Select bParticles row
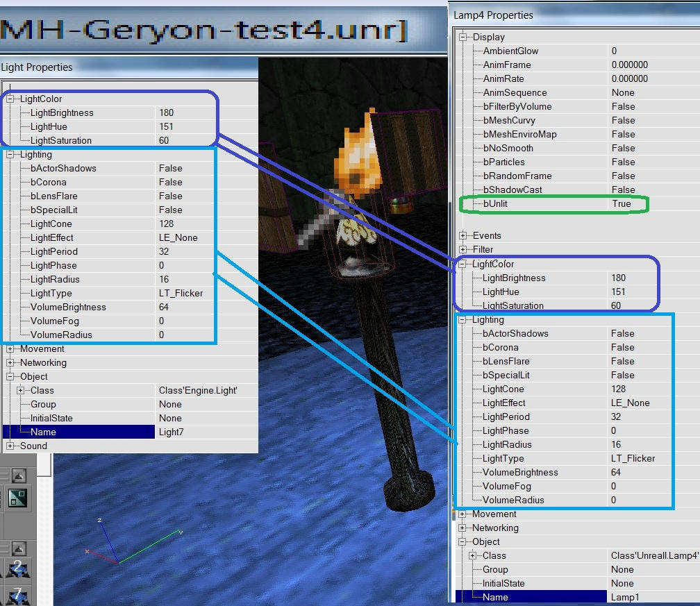 [x=581, y=162]
